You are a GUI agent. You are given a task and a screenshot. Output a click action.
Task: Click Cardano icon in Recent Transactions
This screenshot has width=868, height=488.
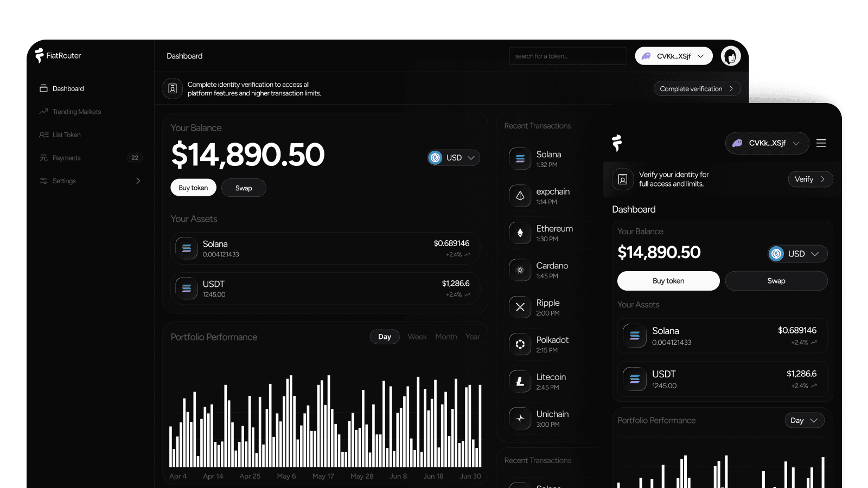520,270
